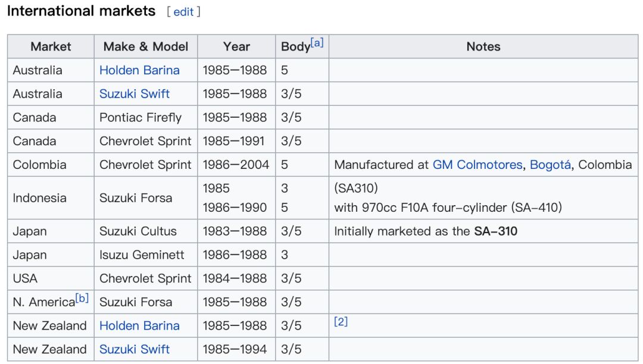The image size is (643, 364).
Task: Open the Bogotá link in Notes
Action: tap(550, 165)
